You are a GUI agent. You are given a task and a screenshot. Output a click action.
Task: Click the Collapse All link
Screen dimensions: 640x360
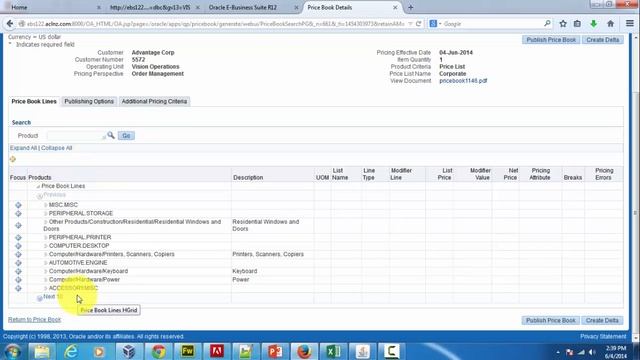click(x=56, y=148)
